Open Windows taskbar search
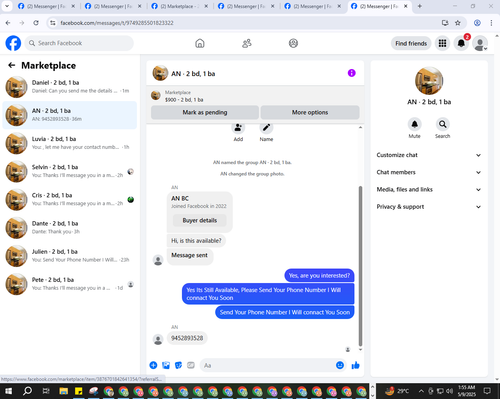The width and height of the screenshot is (500, 399). (x=27, y=391)
